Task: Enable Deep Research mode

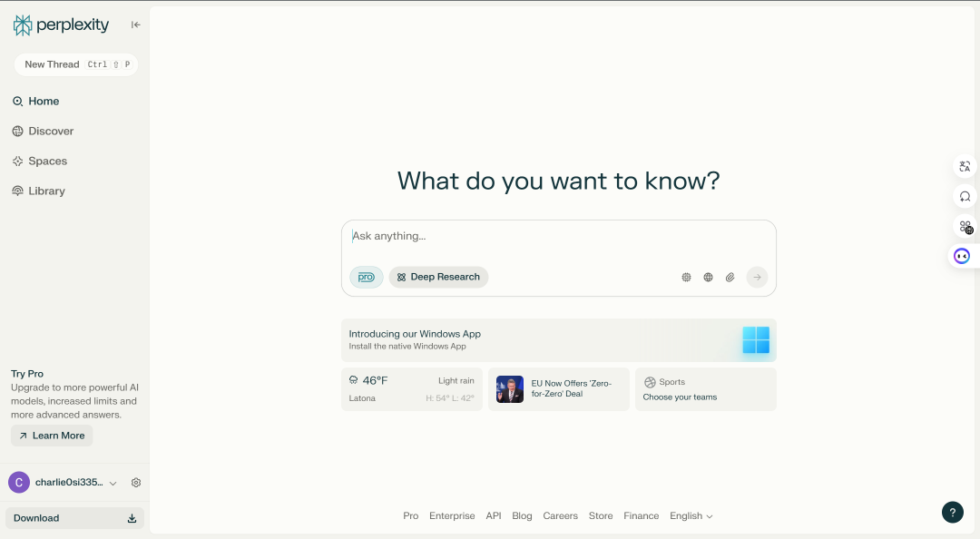Action: [x=439, y=277]
